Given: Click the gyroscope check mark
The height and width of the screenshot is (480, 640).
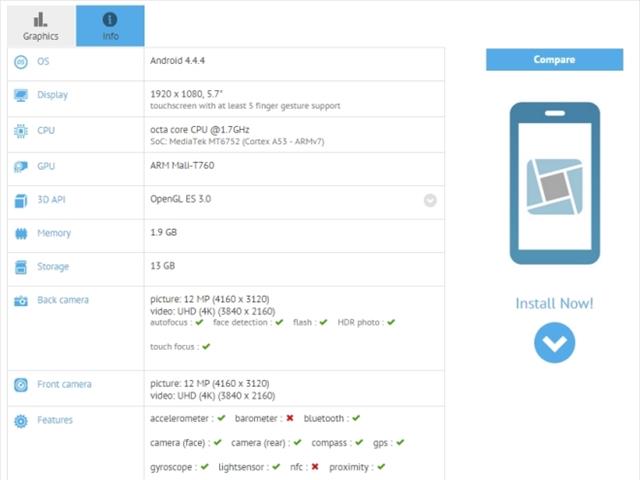Looking at the screenshot, I should coord(204,466).
